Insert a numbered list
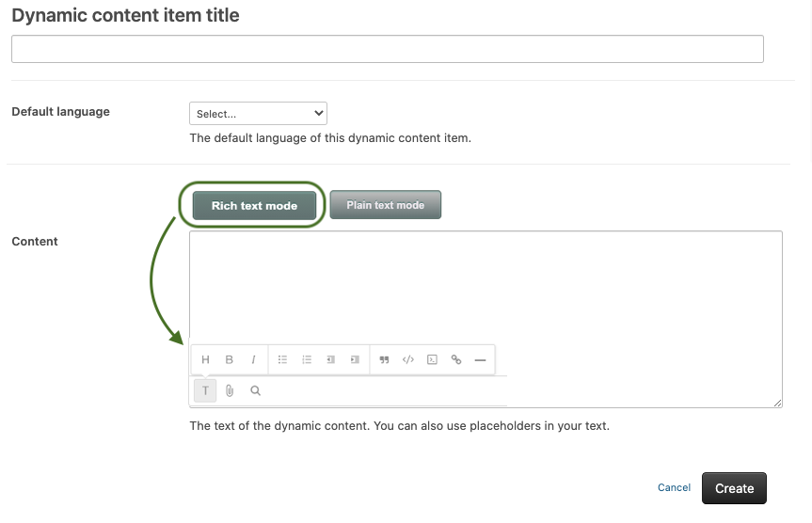Screen dimensions: 812x523 pyautogui.click(x=307, y=359)
